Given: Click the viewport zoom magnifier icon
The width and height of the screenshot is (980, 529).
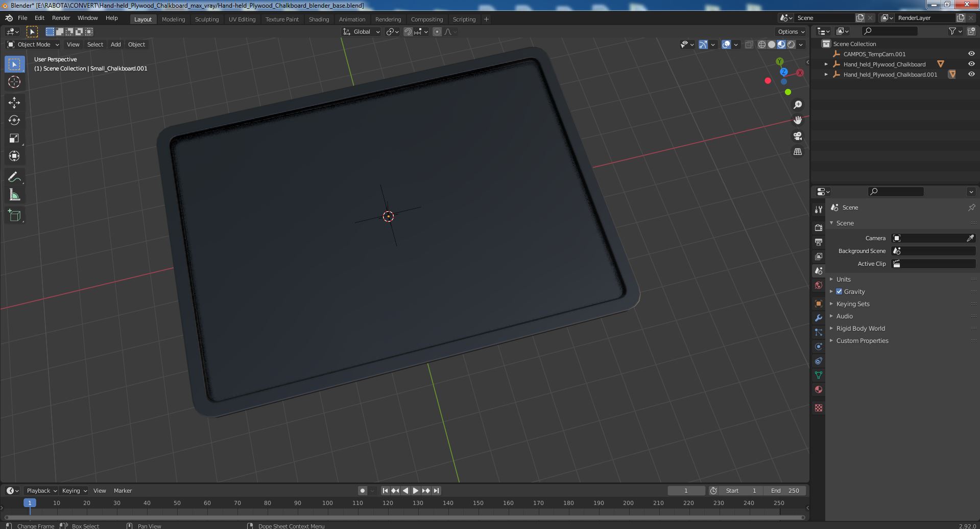Looking at the screenshot, I should (798, 105).
